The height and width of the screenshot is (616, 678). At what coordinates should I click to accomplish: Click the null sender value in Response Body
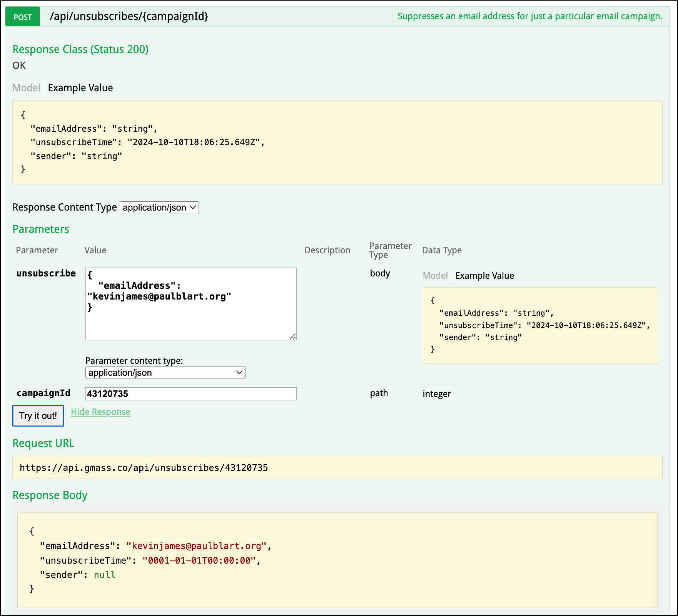105,575
